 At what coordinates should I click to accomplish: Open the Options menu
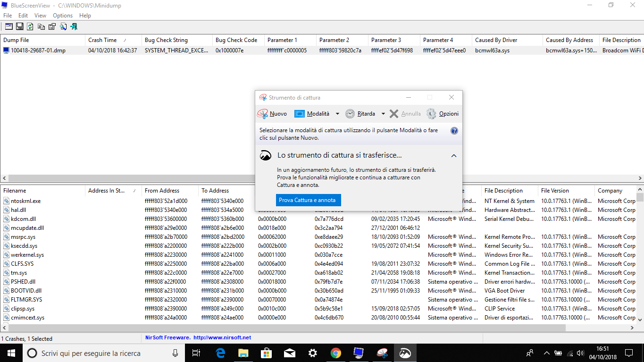63,16
